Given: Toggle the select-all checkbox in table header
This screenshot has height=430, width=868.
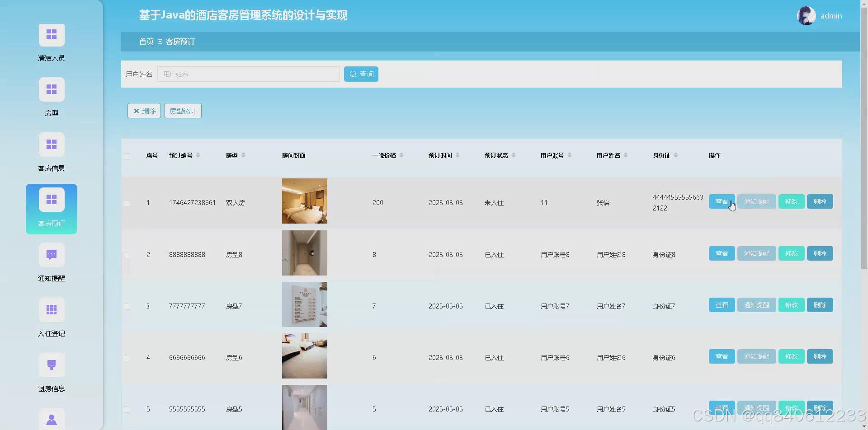Looking at the screenshot, I should pos(127,155).
